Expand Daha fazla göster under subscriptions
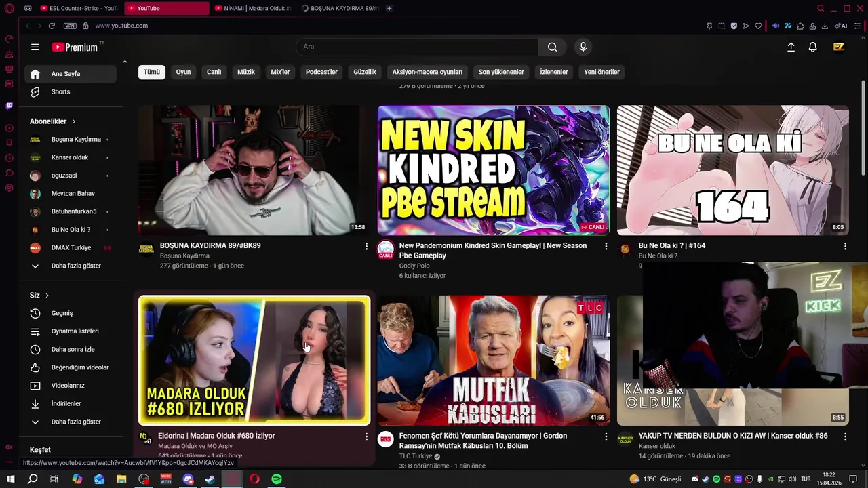868x488 pixels. 71,266
